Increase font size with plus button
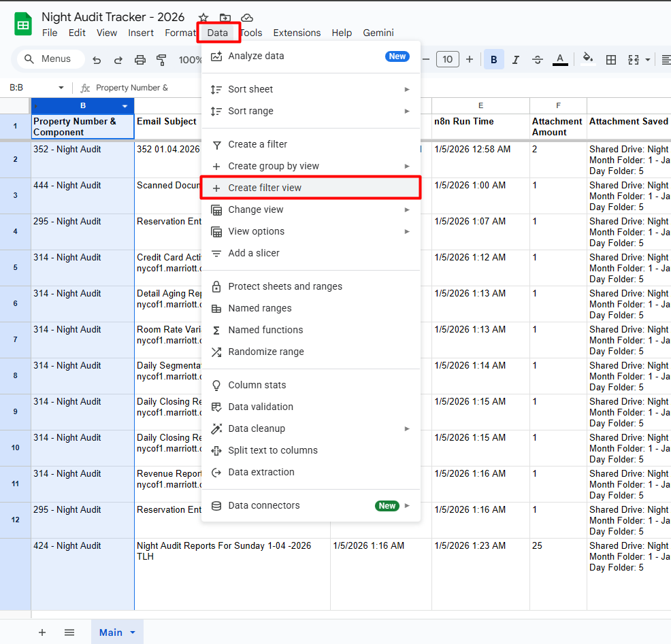 click(470, 60)
